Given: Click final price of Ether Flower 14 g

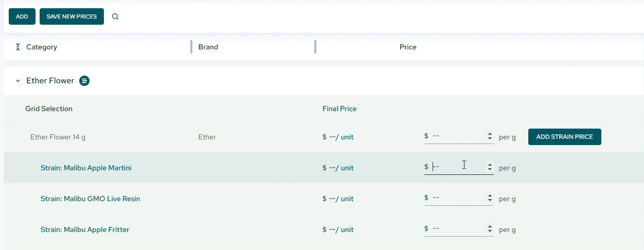Looking at the screenshot, I should point(338,137).
